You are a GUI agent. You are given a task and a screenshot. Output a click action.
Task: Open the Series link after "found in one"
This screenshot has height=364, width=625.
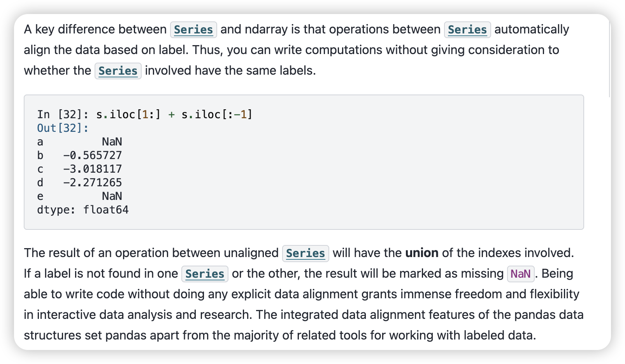click(205, 274)
